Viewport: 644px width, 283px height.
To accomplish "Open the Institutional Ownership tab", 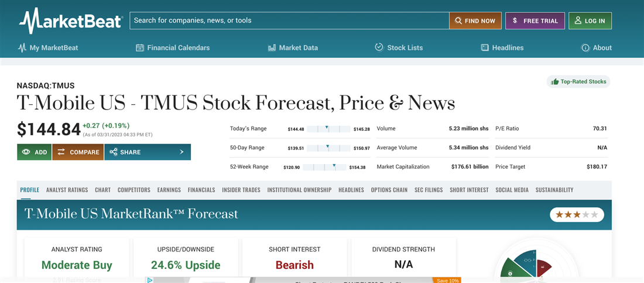I will [299, 190].
